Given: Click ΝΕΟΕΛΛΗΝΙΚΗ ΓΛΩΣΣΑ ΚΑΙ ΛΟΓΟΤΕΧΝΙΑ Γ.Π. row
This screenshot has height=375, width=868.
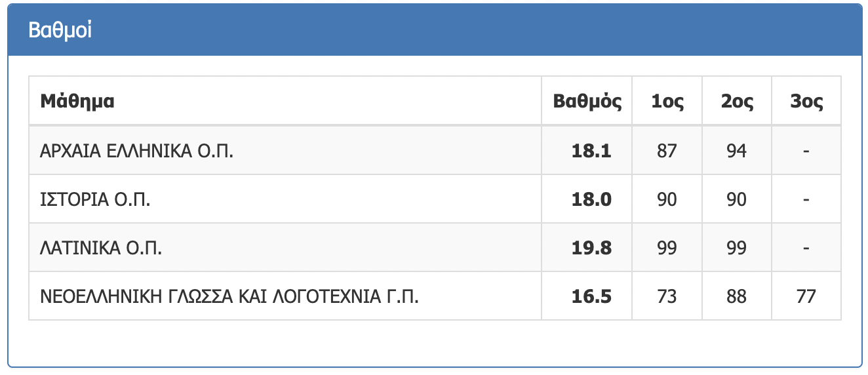Looking at the screenshot, I should pos(229,296).
